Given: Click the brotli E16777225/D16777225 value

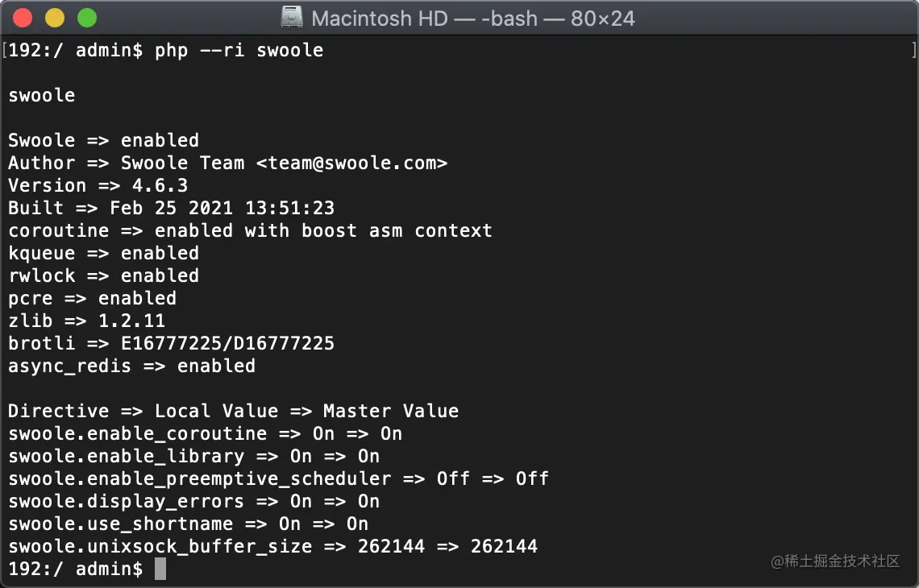Looking at the screenshot, I should coord(227,344).
